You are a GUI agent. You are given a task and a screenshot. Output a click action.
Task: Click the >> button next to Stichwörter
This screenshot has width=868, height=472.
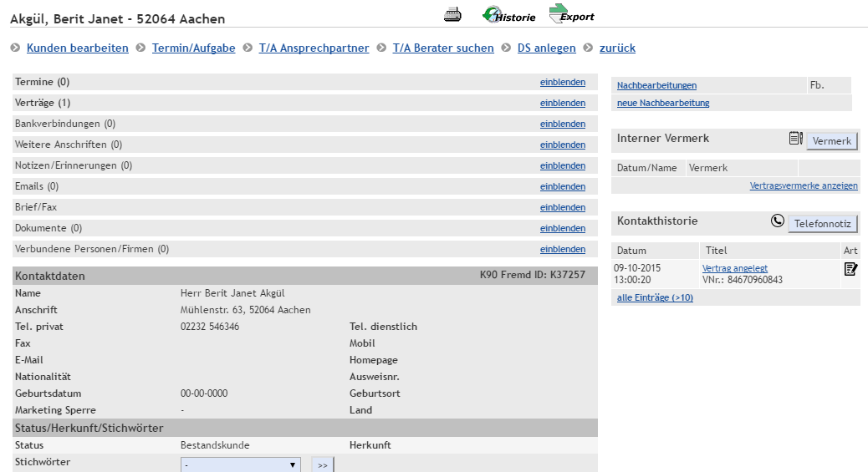[323, 464]
